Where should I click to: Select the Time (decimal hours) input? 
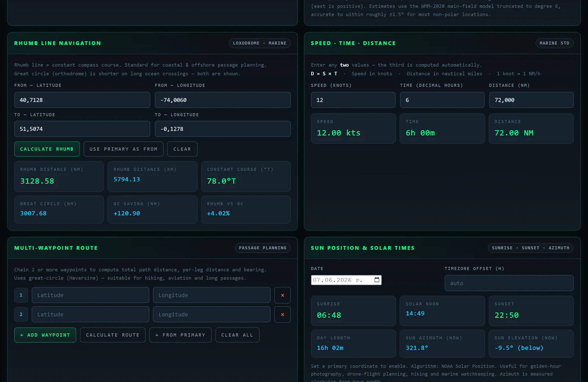tap(442, 100)
